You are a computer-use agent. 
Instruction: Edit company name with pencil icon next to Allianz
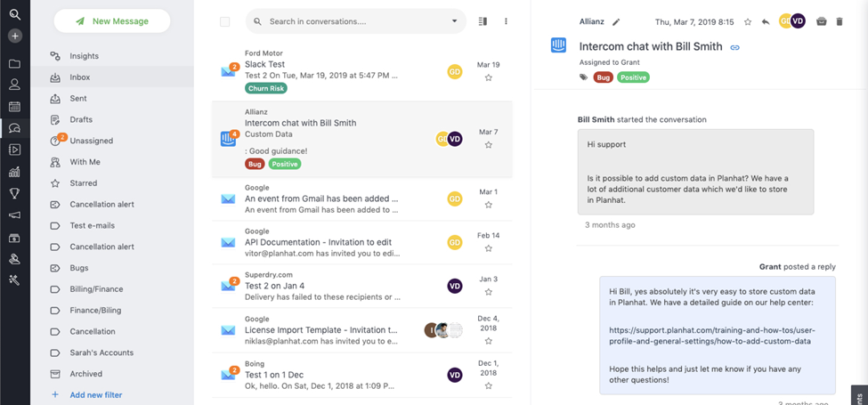[x=616, y=22]
